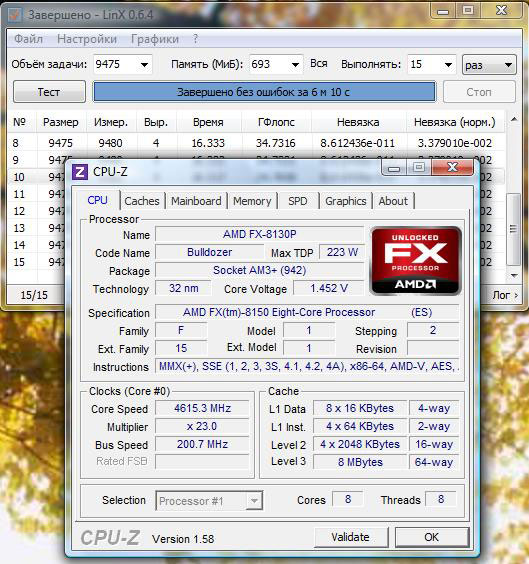
Task: Click the AMD FX-8130P name field
Action: coord(260,235)
